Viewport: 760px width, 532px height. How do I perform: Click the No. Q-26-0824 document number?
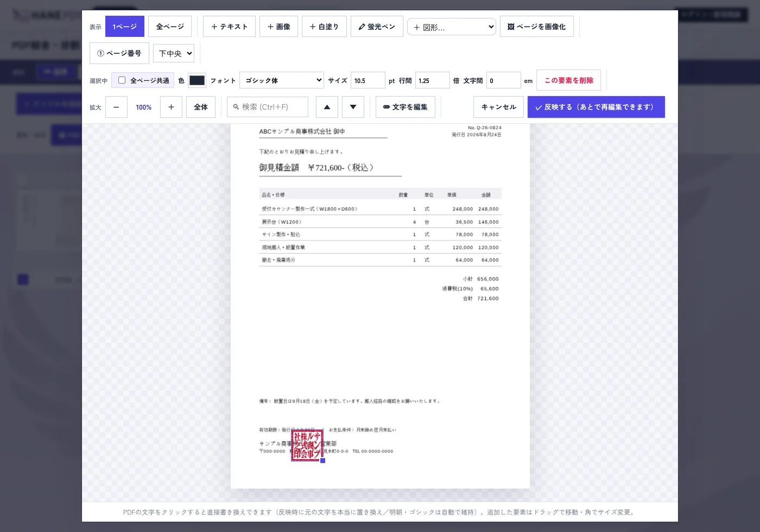coord(485,128)
